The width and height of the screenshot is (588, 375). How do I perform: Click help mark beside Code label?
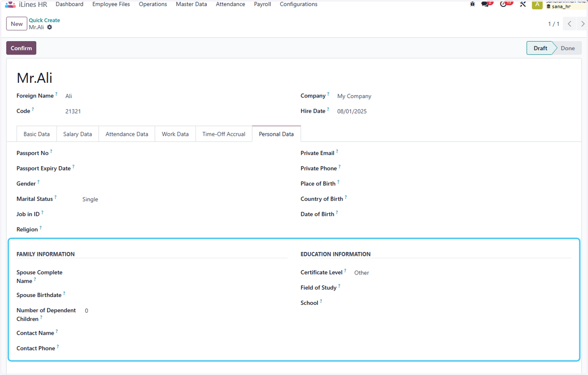point(33,109)
